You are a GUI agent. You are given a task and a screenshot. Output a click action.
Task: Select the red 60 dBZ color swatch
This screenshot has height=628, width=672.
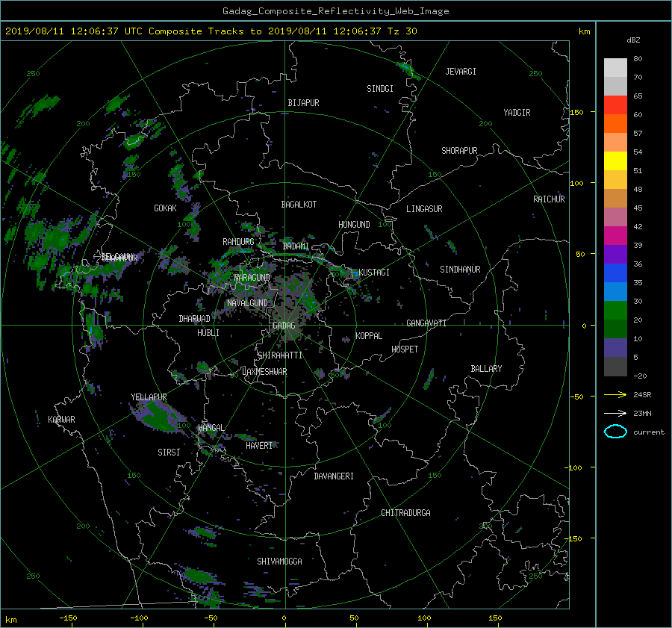(x=615, y=105)
